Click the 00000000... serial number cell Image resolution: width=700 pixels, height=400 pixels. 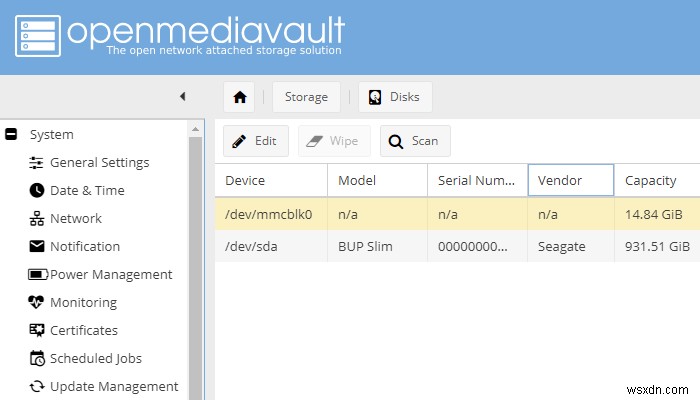click(x=477, y=246)
